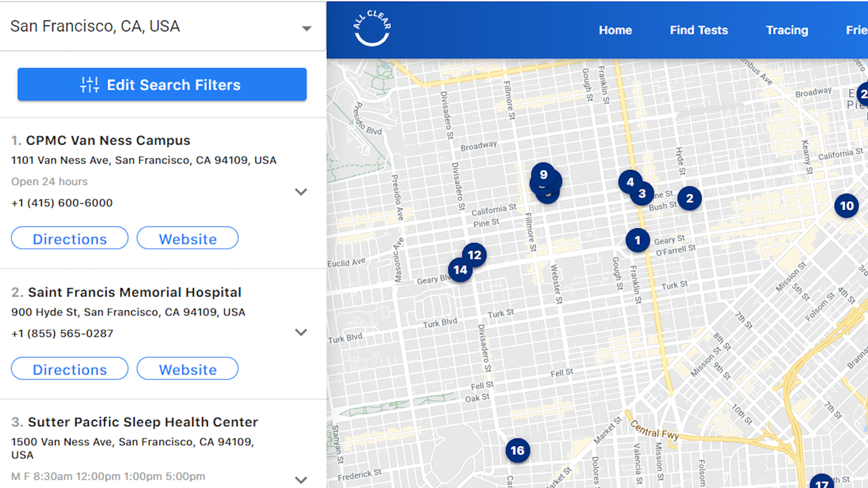This screenshot has width=868, height=488.
Task: Navigate to Find Tests
Action: tap(698, 30)
